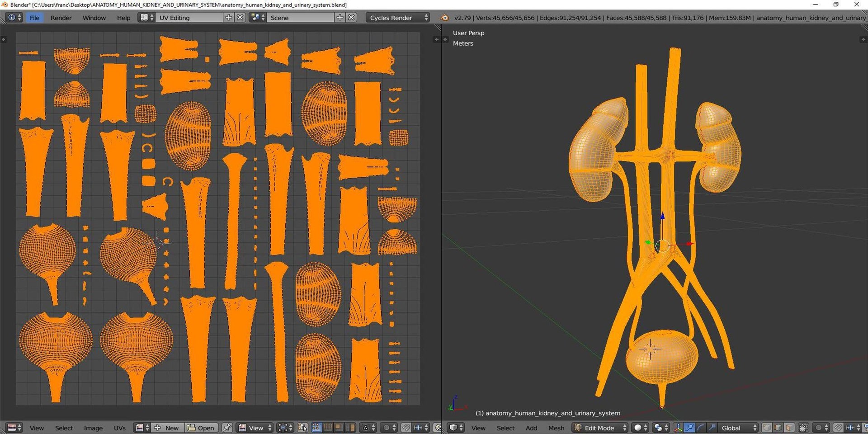Viewport: 868px width, 434px height.
Task: Open the UV editor type selector
Action: click(x=14, y=428)
